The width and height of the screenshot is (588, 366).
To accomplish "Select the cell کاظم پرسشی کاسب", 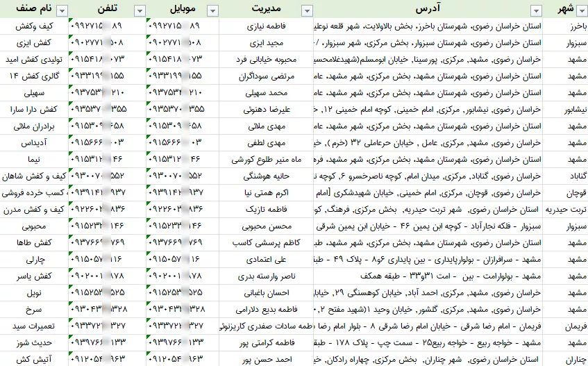I will coord(267,242).
